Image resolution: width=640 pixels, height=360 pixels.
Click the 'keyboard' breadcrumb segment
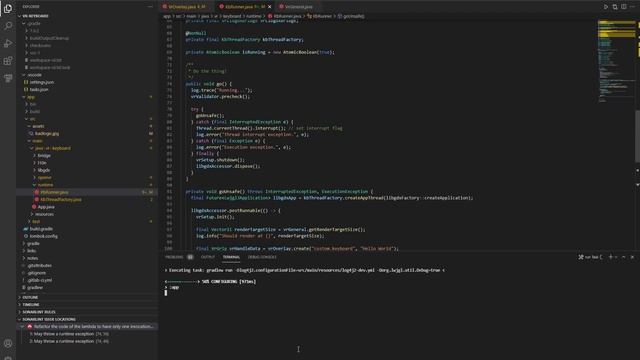232,16
